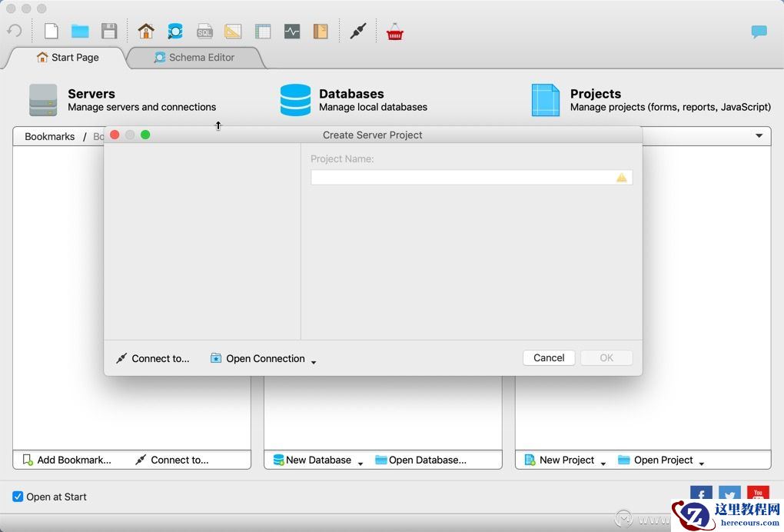Click Connect to... below the Servers panel
Screen dimensions: 784x532
coord(172,460)
